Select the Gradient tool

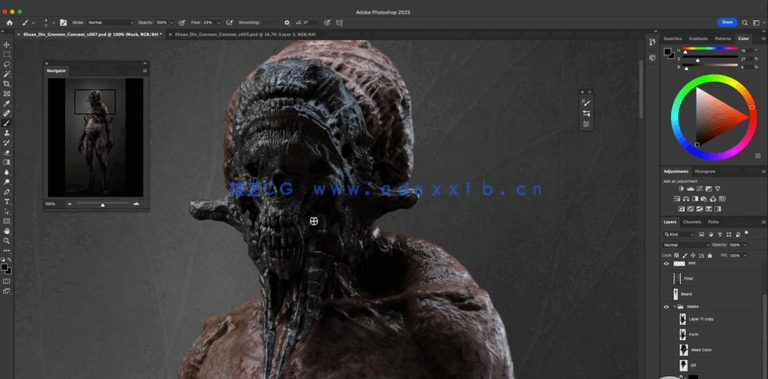point(7,162)
